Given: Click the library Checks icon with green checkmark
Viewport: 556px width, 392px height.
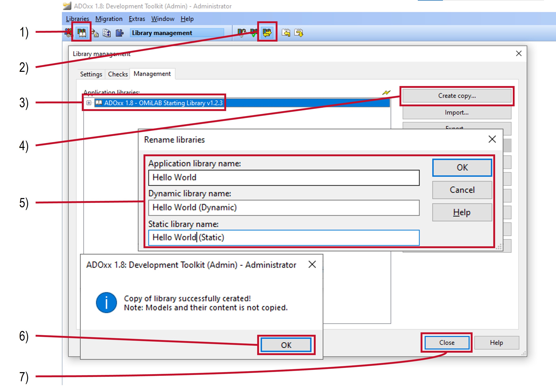Looking at the screenshot, I should [254, 33].
